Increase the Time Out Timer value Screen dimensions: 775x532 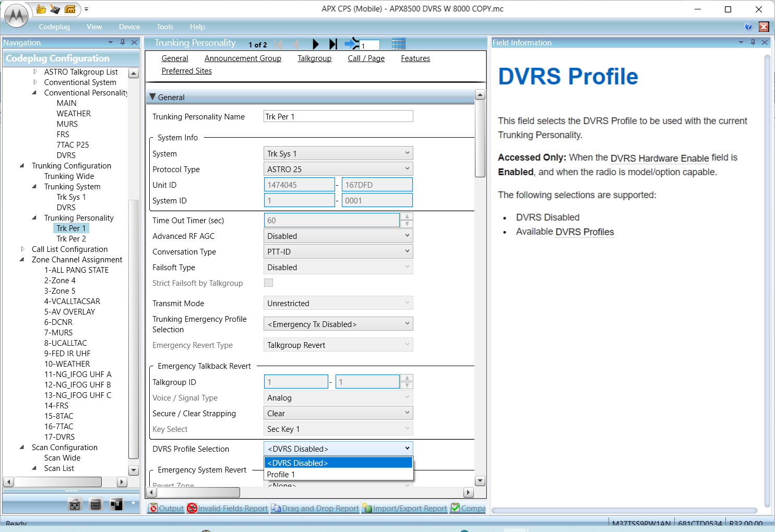point(407,216)
